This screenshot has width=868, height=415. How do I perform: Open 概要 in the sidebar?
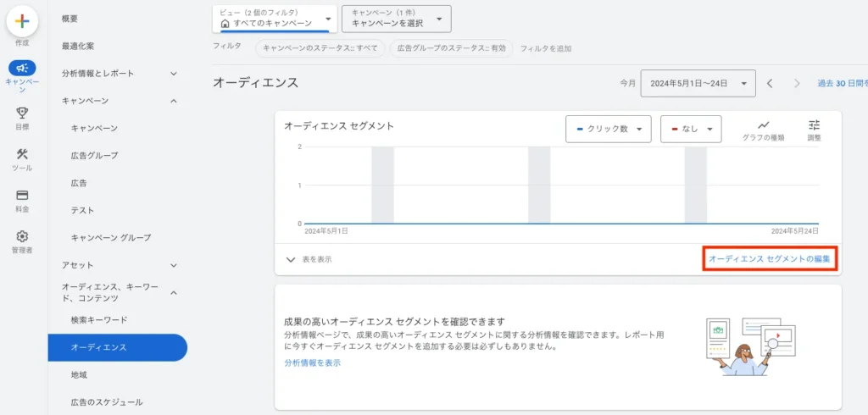pyautogui.click(x=70, y=19)
